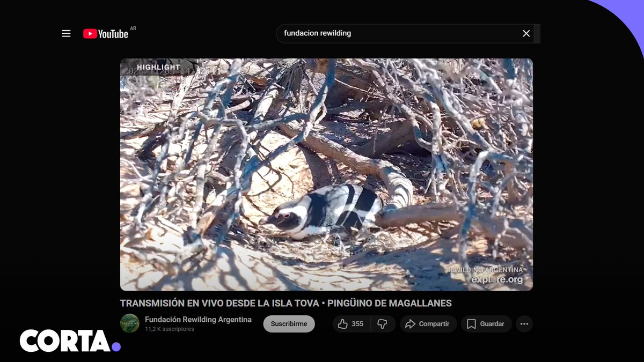Open the Fundación Rewilding Argentina channel avatar
Viewport: 644px width, 362px height.
[x=129, y=323]
